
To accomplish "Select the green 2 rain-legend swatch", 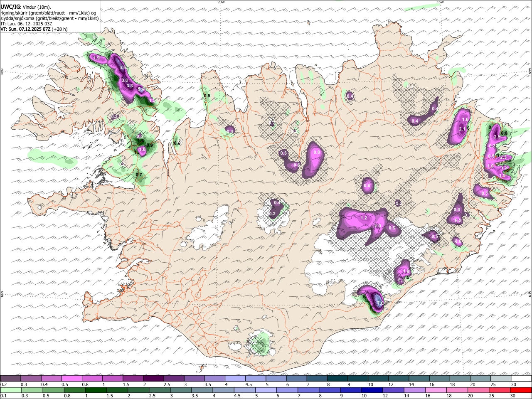I will pos(138,390).
